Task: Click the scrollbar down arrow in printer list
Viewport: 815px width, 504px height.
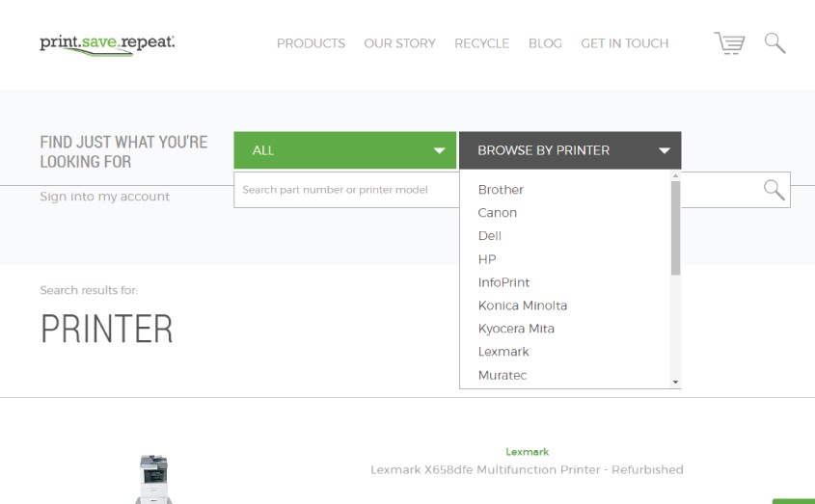Action: [675, 382]
